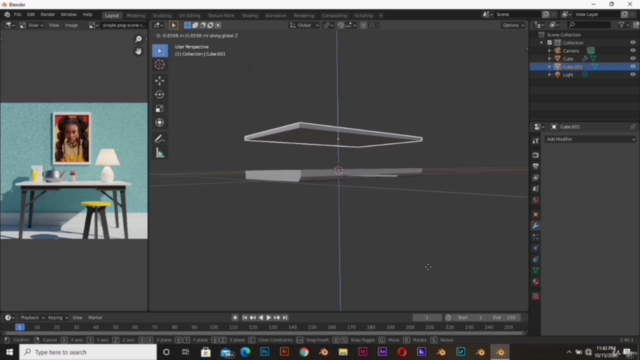640x360 pixels.
Task: Open the Tool properties tab
Action: click(536, 141)
